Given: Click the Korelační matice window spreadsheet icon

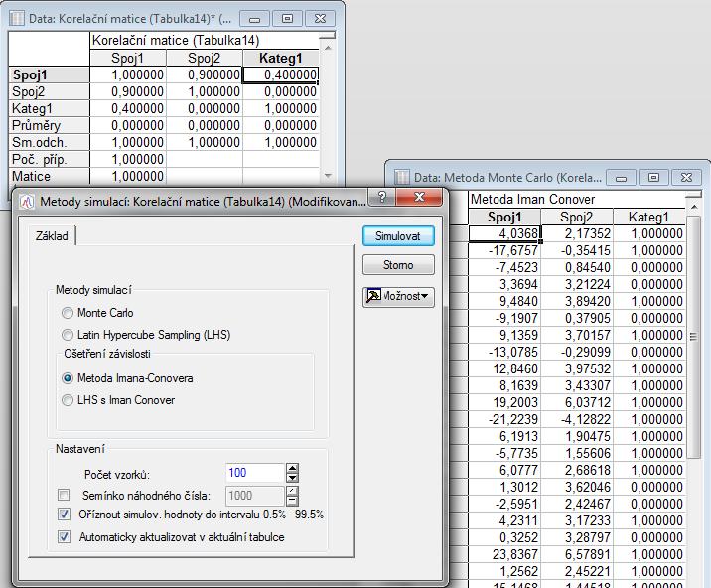Looking at the screenshot, I should pos(17,18).
